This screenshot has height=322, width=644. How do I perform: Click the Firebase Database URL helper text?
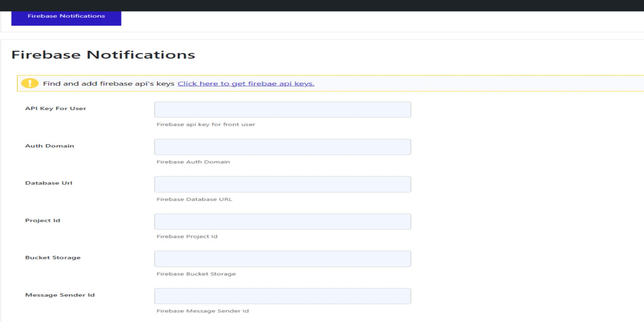(x=195, y=199)
